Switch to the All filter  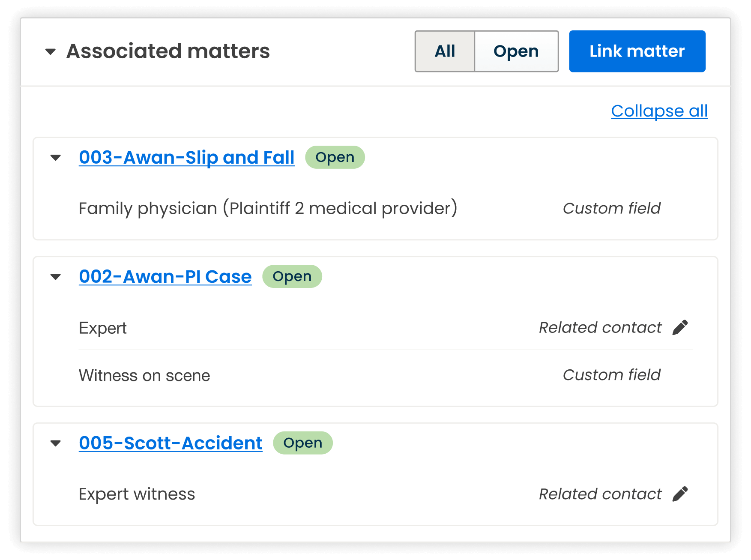(445, 51)
